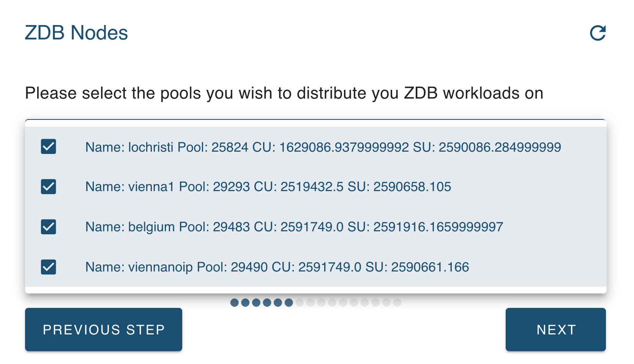Uncheck the lochristi pool checkbox
This screenshot has height=364, width=634.
coord(48,147)
